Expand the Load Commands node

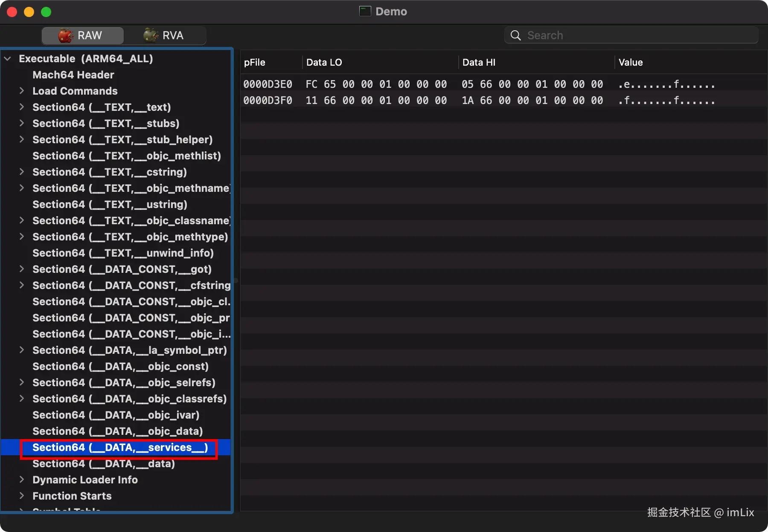click(21, 91)
